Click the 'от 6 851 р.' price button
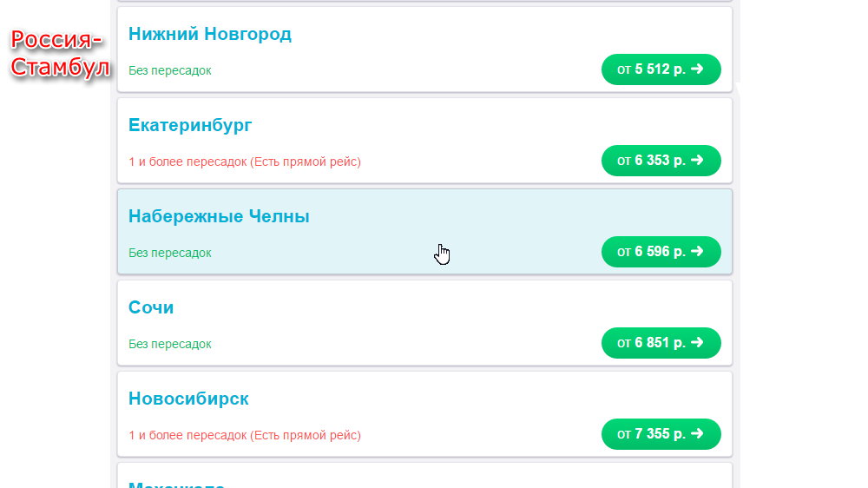This screenshot has height=488, width=868. (661, 343)
